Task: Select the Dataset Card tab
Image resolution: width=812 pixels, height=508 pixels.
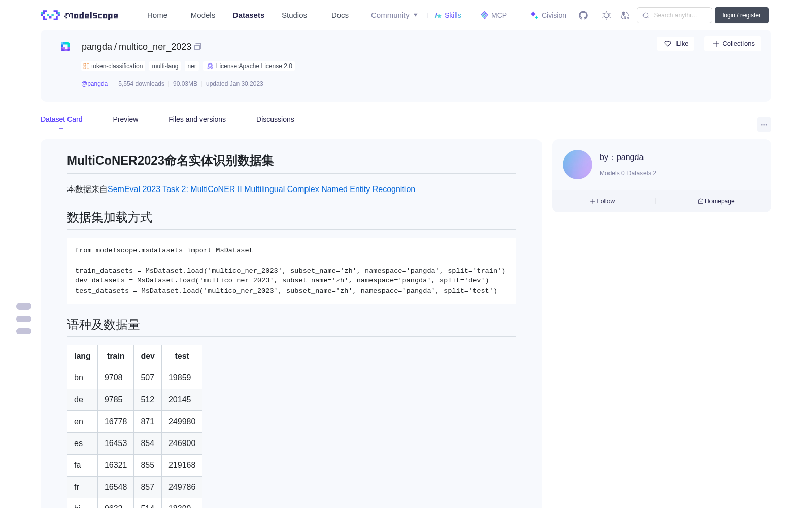Action: click(61, 119)
